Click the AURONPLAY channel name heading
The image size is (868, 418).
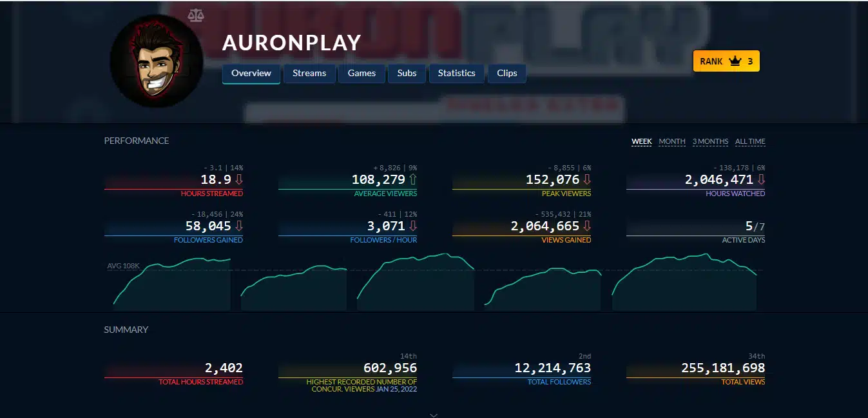pos(291,43)
